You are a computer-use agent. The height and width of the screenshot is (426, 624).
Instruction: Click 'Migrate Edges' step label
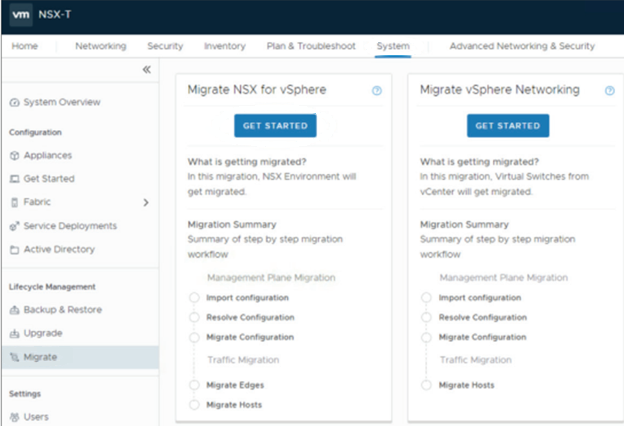[235, 385]
